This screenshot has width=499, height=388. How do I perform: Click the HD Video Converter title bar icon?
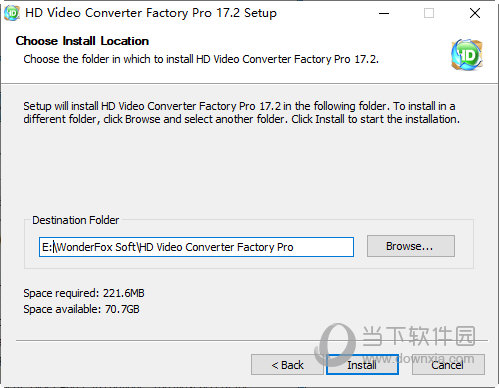coord(11,13)
